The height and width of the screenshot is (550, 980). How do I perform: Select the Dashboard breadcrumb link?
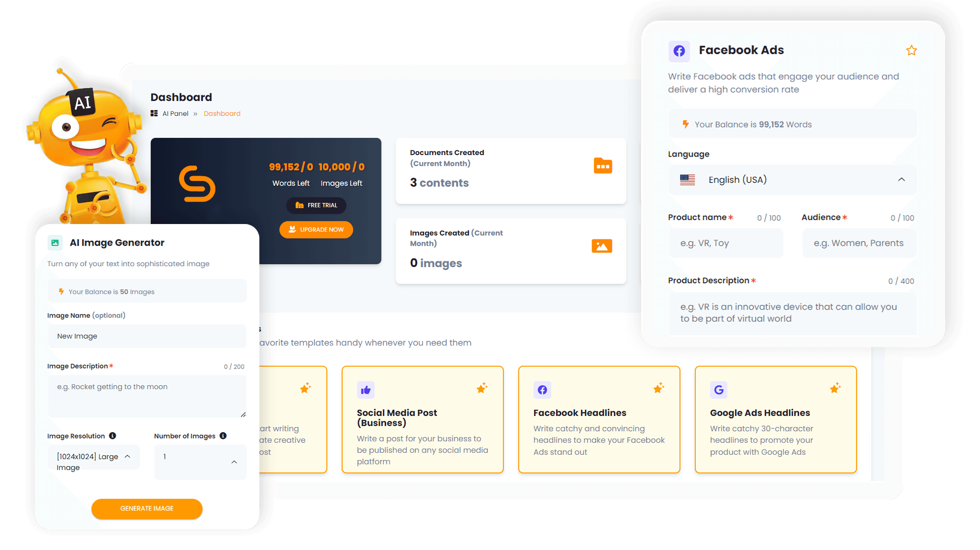tap(222, 113)
